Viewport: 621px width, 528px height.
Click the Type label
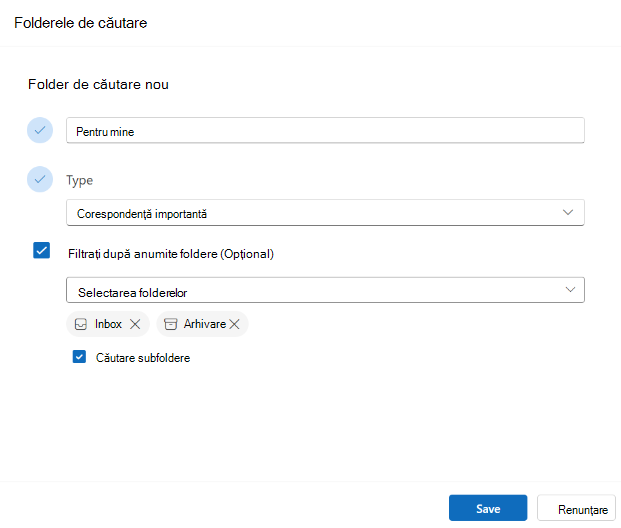click(80, 181)
